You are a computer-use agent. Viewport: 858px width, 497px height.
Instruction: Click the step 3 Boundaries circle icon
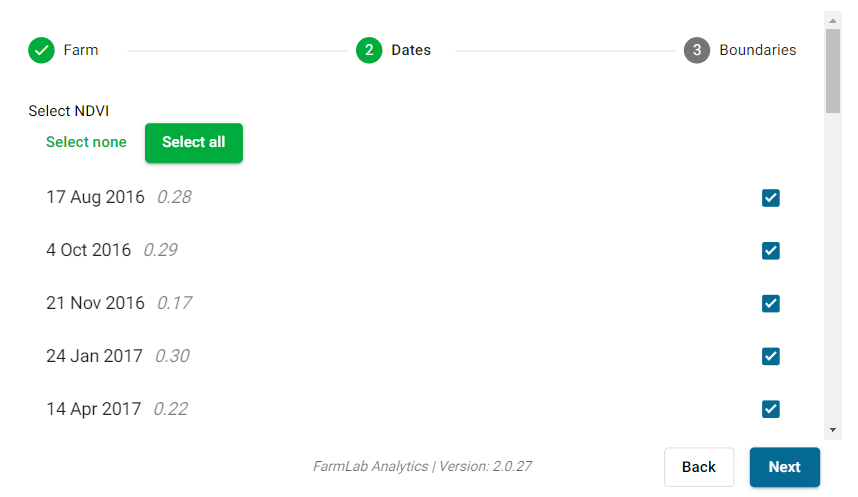pyautogui.click(x=697, y=50)
